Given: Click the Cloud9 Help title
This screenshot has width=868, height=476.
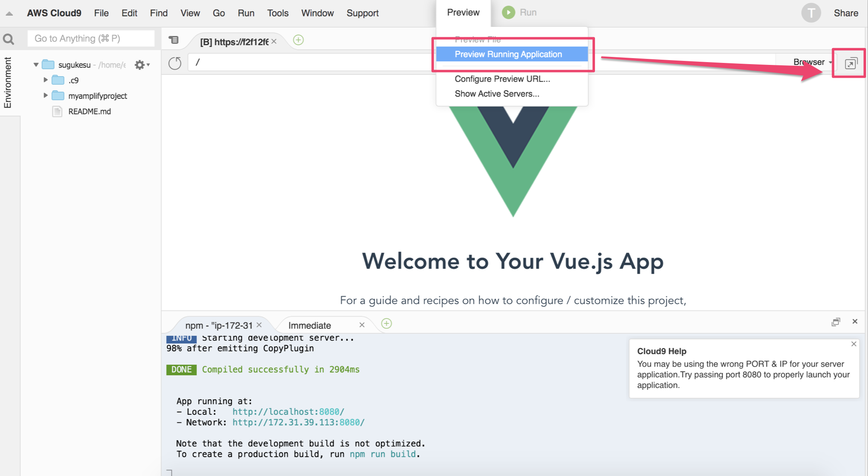Looking at the screenshot, I should [662, 351].
